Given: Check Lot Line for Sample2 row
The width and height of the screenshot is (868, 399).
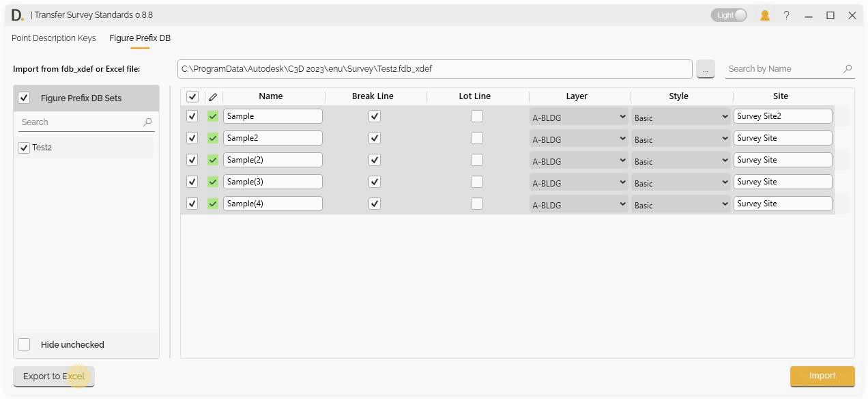Looking at the screenshot, I should 476,137.
